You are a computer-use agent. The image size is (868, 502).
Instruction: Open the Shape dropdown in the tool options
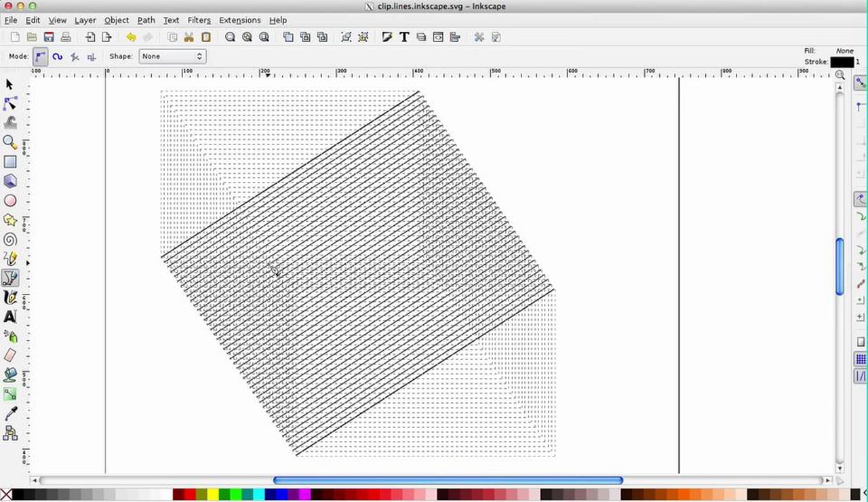[172, 56]
